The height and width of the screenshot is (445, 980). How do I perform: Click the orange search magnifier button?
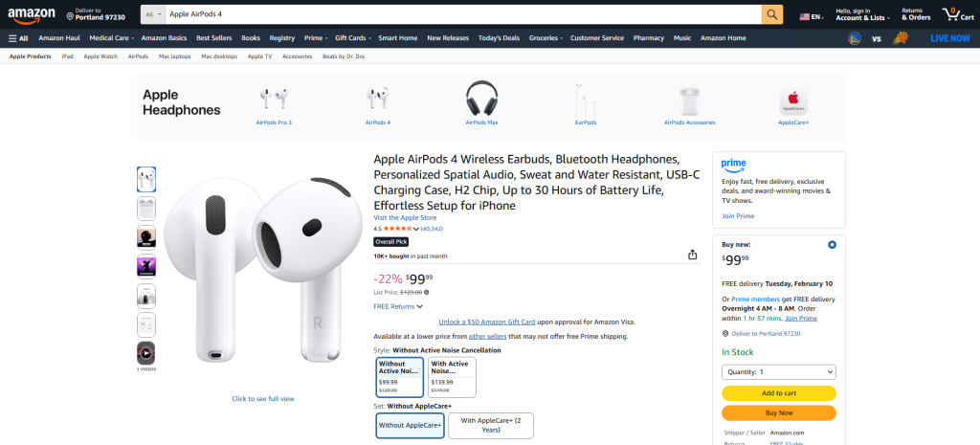(x=772, y=14)
